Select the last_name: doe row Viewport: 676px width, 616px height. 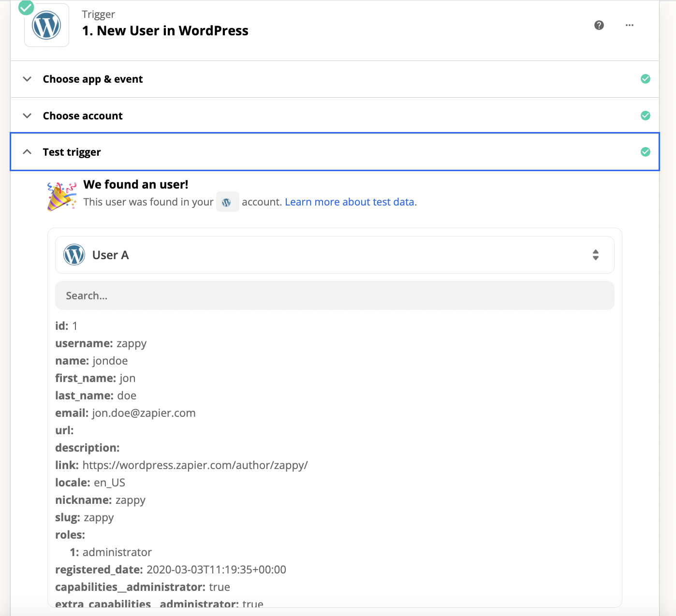tap(96, 396)
